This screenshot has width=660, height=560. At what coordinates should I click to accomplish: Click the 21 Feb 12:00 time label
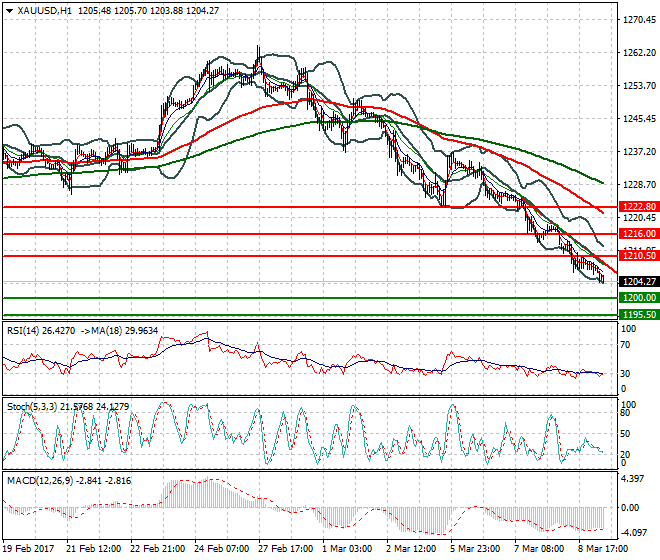pos(93,549)
